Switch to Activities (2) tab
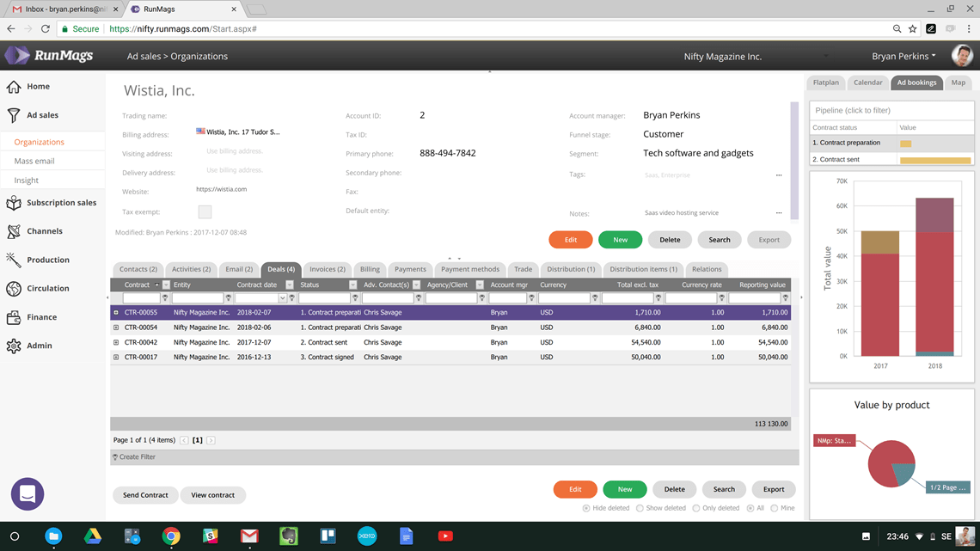Image resolution: width=980 pixels, height=551 pixels. click(191, 269)
